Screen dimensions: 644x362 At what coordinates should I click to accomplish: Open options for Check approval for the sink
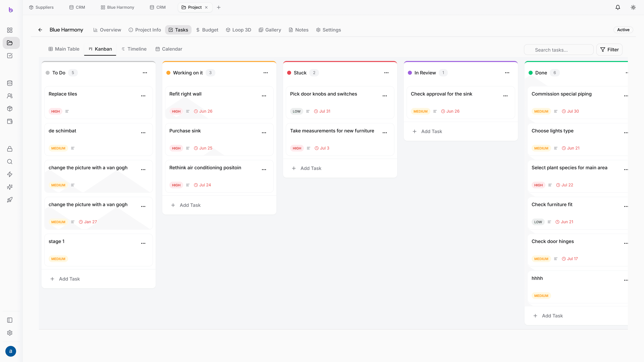pyautogui.click(x=505, y=96)
